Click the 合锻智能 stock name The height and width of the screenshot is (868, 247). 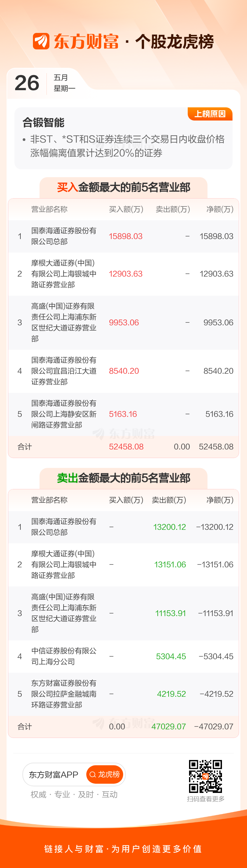43,122
